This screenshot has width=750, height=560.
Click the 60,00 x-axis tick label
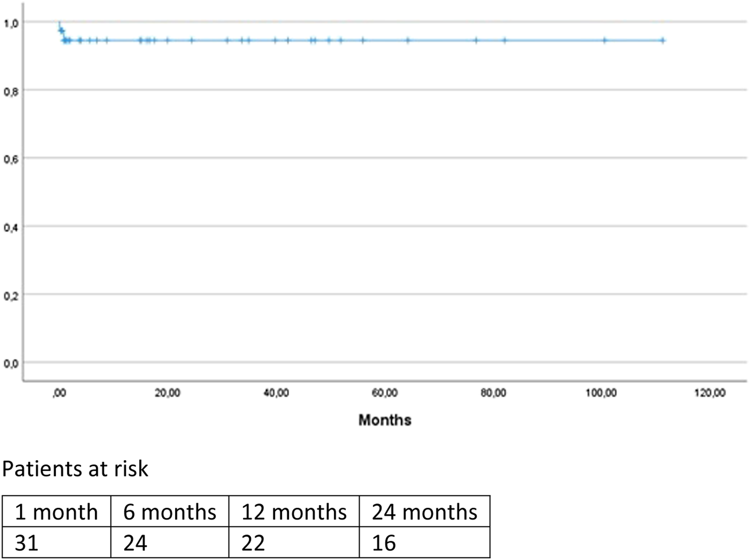coord(385,393)
